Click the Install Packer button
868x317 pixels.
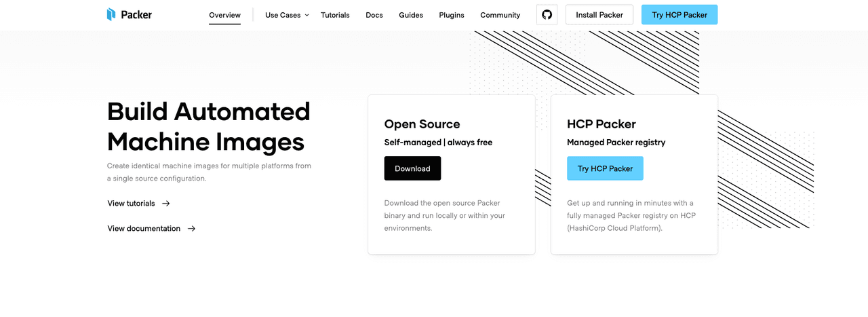pos(599,15)
